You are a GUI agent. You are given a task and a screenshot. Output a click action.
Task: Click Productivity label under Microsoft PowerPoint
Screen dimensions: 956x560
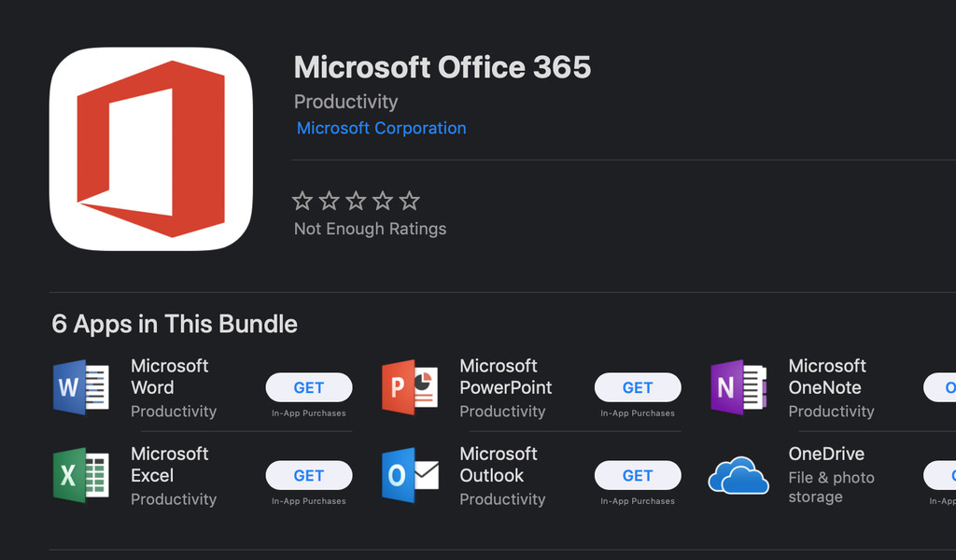pos(502,412)
